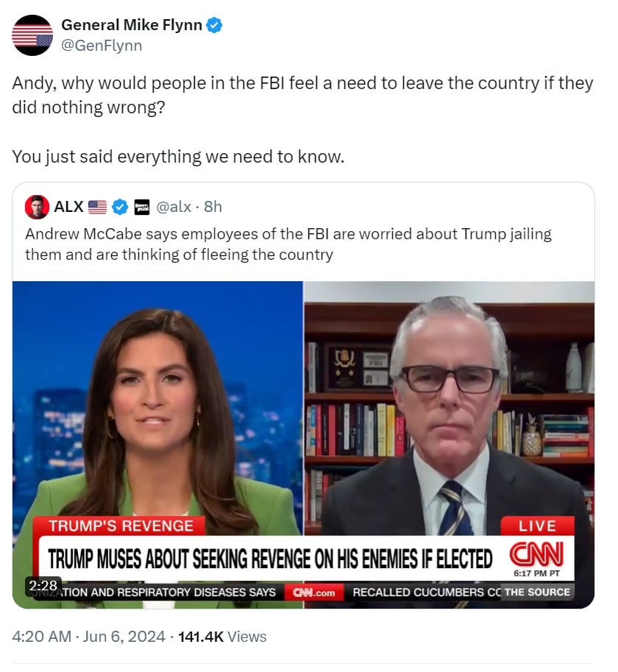This screenshot has height=672, width=618.
Task: Click the 4:20 AM · Jun 6, 2024 timestamp
Action: tap(88, 637)
